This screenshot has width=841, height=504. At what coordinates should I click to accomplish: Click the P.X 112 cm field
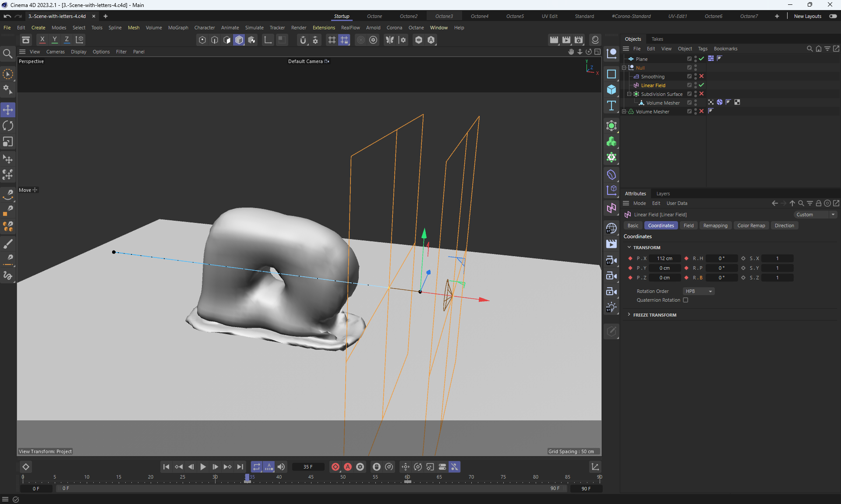pyautogui.click(x=664, y=258)
